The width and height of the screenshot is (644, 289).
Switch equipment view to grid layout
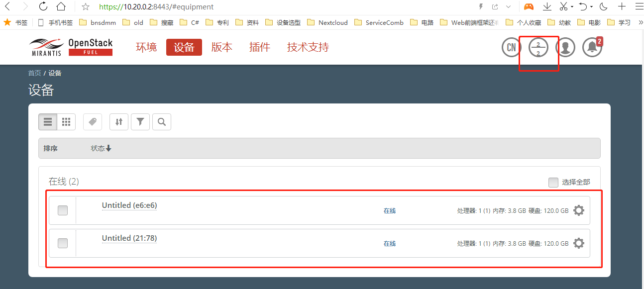(66, 121)
